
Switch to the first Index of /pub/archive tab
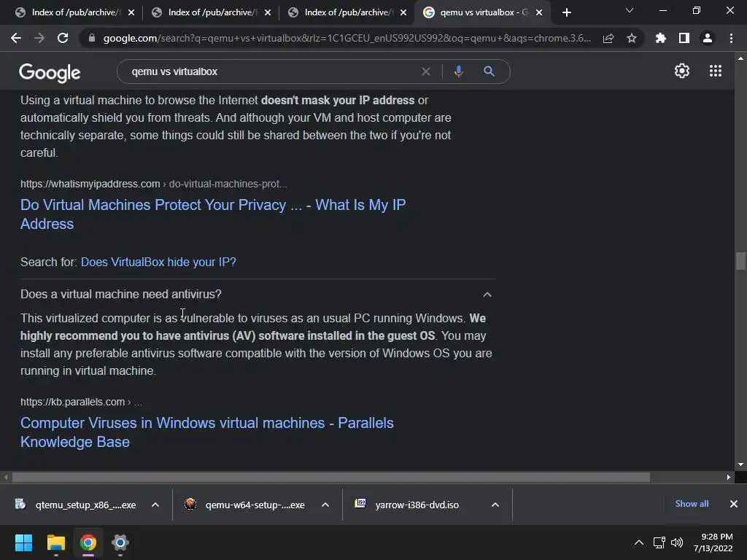(68, 12)
